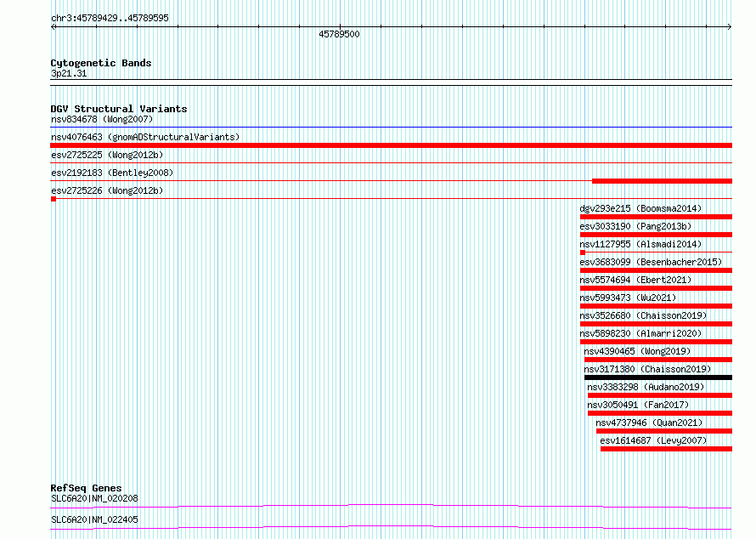Click nsv3526680 (Chaisson2019) label
This screenshot has width=756, height=539.
pyautogui.click(x=643, y=315)
